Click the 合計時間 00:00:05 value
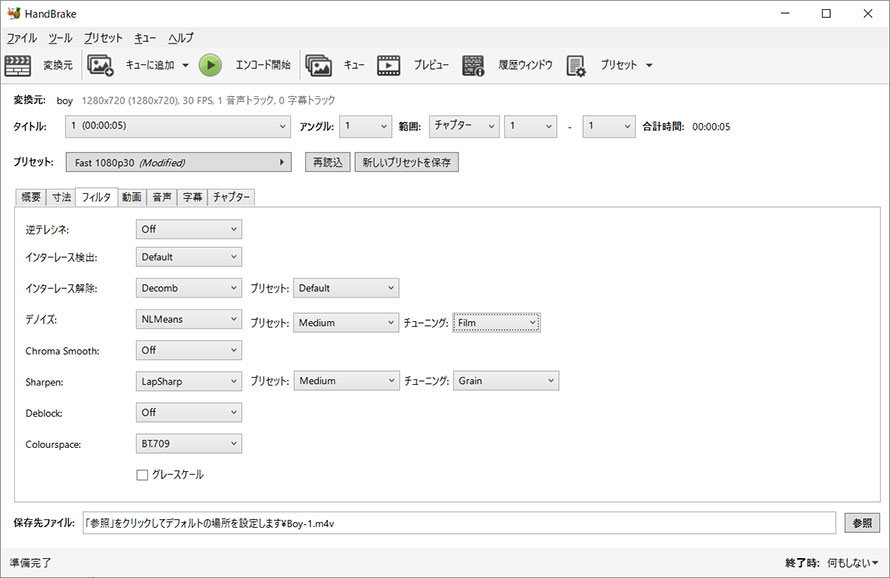The width and height of the screenshot is (890, 578). (711, 127)
